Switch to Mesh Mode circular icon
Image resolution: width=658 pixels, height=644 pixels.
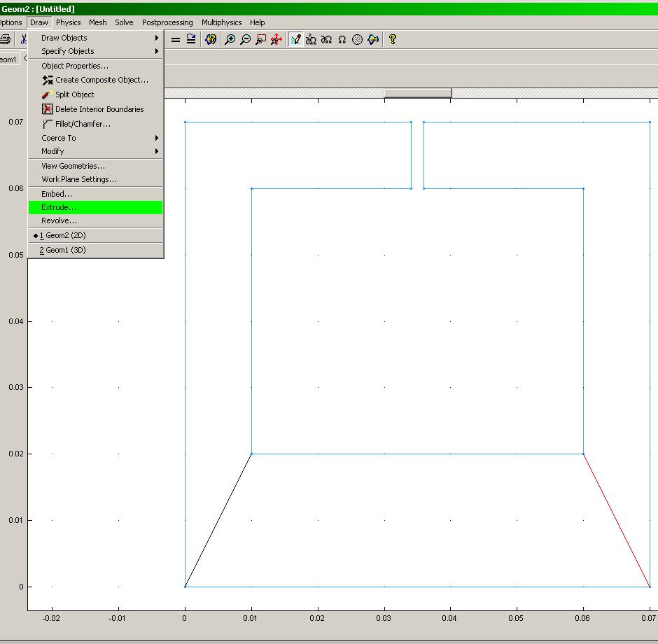[x=357, y=39]
